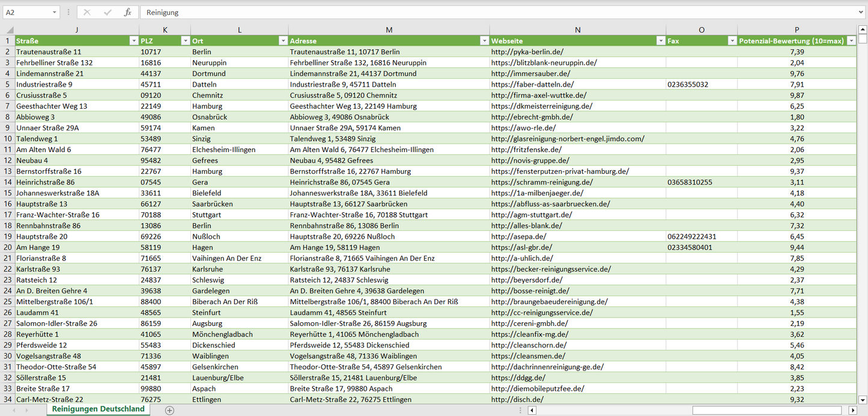Viewport: 868px width, 416px height.
Task: Select column M header
Action: point(389,30)
